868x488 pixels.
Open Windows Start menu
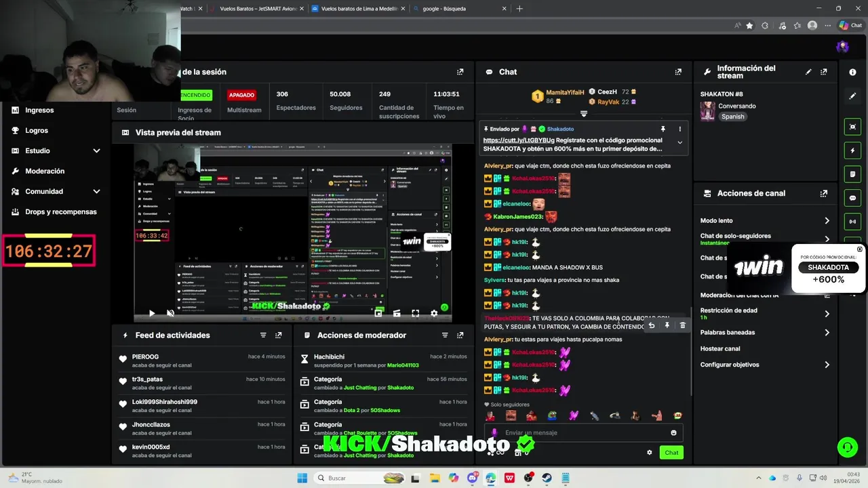[302, 478]
